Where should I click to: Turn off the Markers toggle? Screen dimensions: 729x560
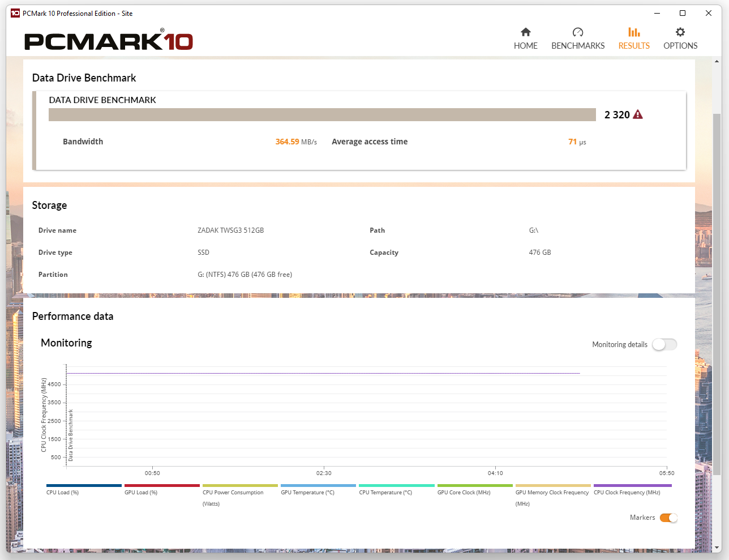668,518
